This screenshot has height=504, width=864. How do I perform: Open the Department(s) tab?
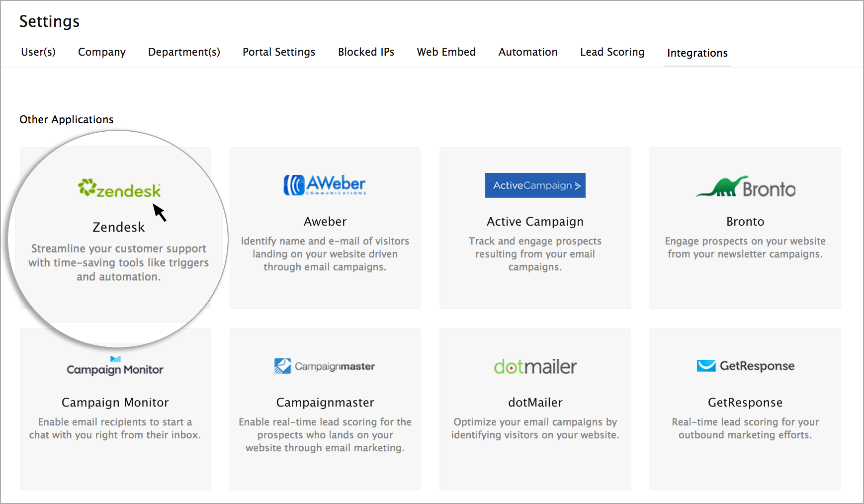point(184,52)
